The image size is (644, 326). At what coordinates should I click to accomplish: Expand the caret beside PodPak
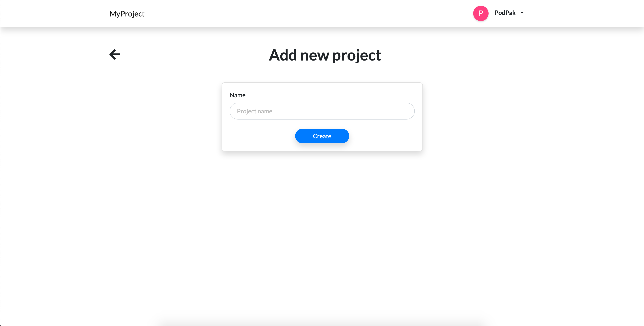(522, 13)
